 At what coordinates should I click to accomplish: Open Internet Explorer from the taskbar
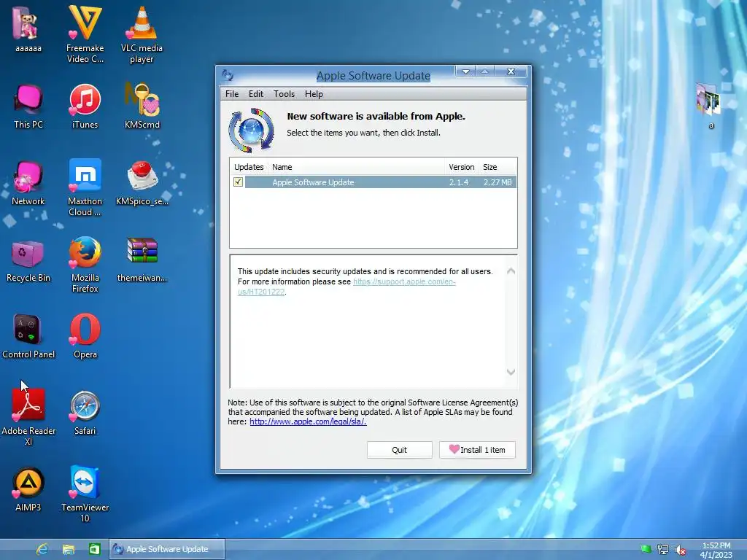pos(42,549)
